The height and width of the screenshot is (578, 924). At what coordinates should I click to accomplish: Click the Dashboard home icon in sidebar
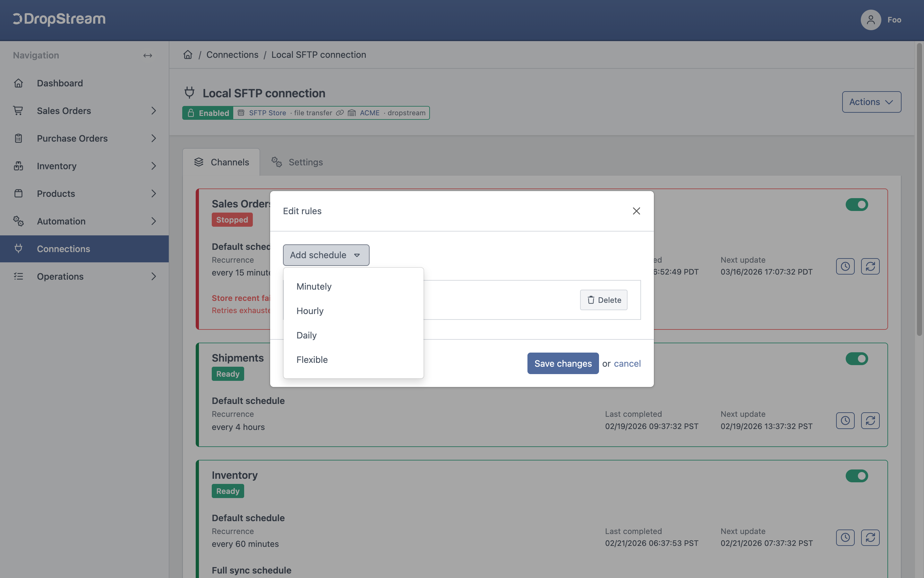coord(18,83)
